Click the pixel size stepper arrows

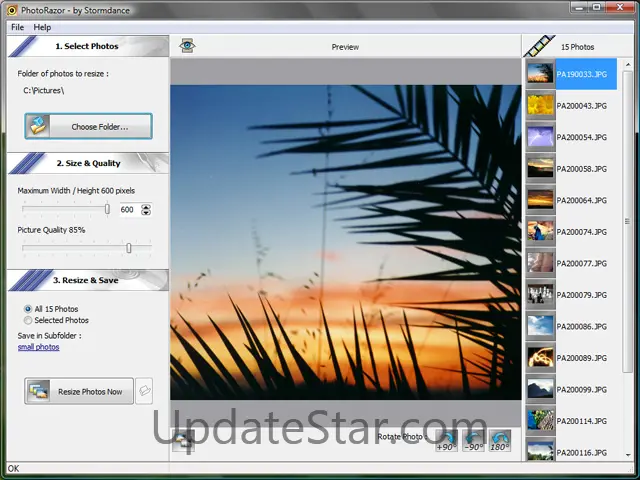click(x=146, y=210)
